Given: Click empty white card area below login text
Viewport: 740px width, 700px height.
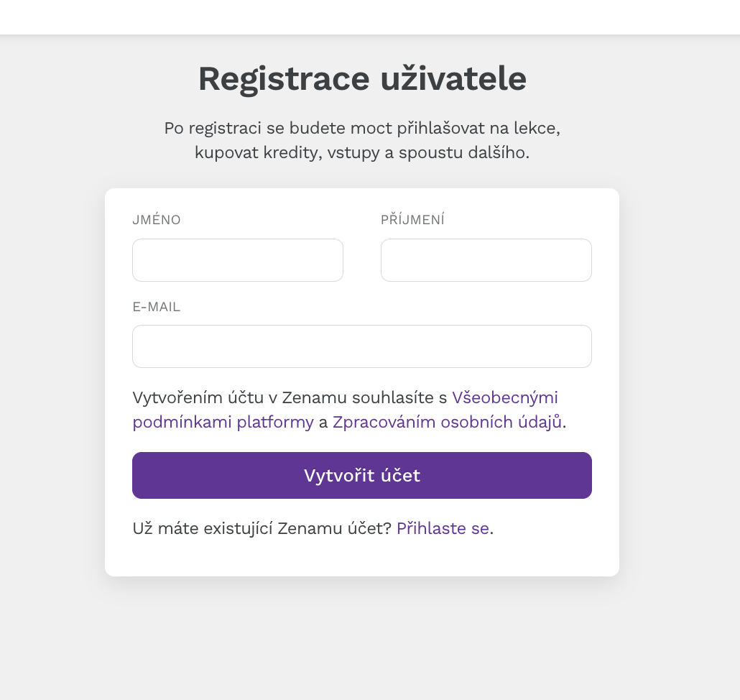Looking at the screenshot, I should pyautogui.click(x=362, y=558).
